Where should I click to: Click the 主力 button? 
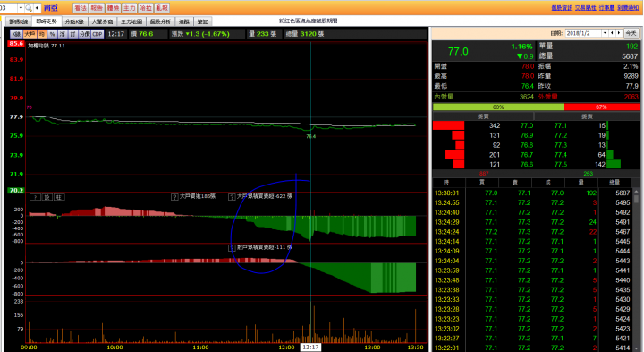[x=130, y=8]
